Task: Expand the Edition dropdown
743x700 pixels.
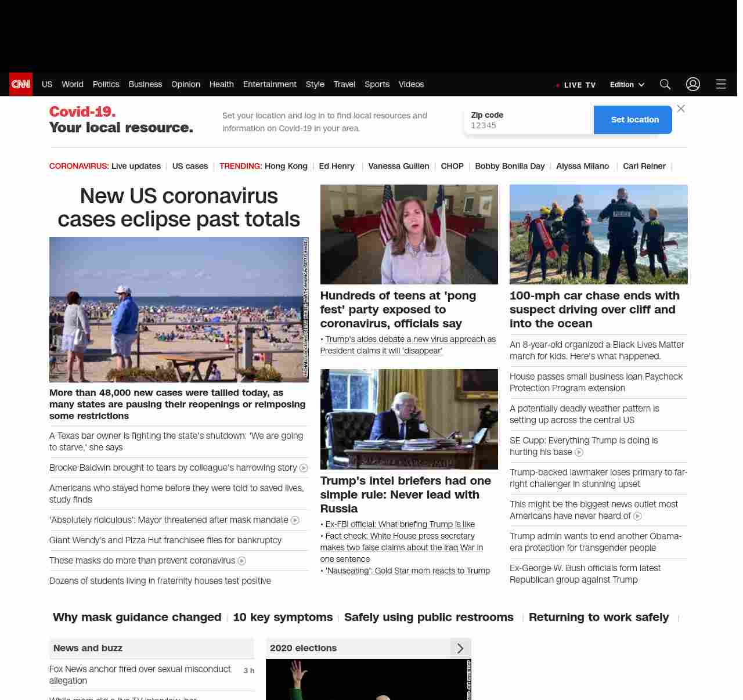Action: [627, 85]
